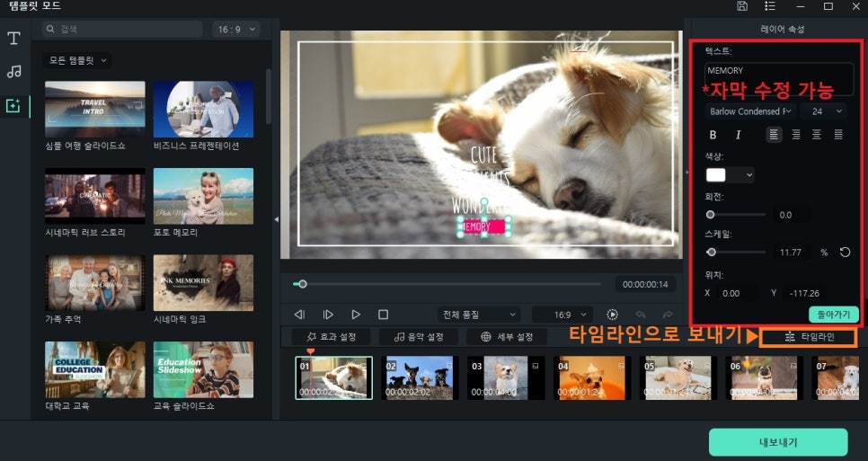868x461 pixels.
Task: Click the 타임라인 button
Action: [x=809, y=337]
